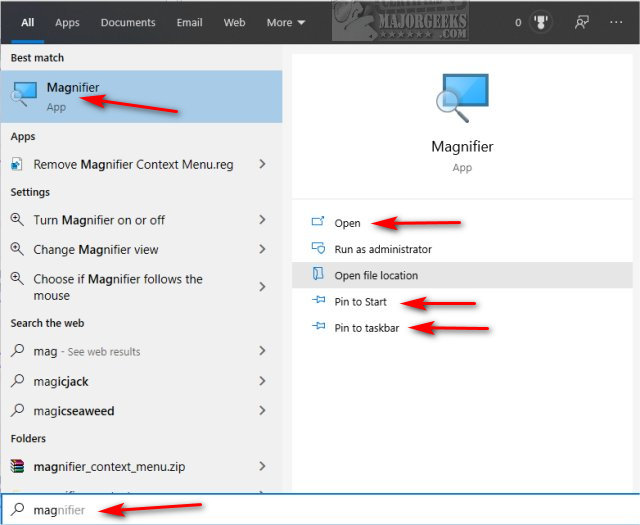Click search icon beside magicseaweed

pyautogui.click(x=17, y=410)
